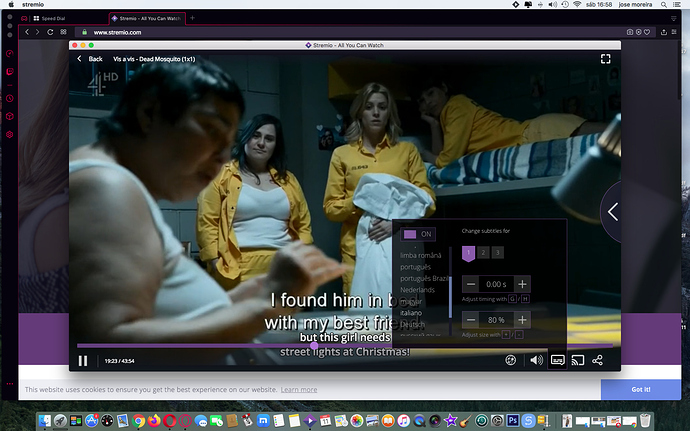This screenshot has width=690, height=431.
Task: Close the subtitles panel via subtitles icon
Action: click(558, 361)
